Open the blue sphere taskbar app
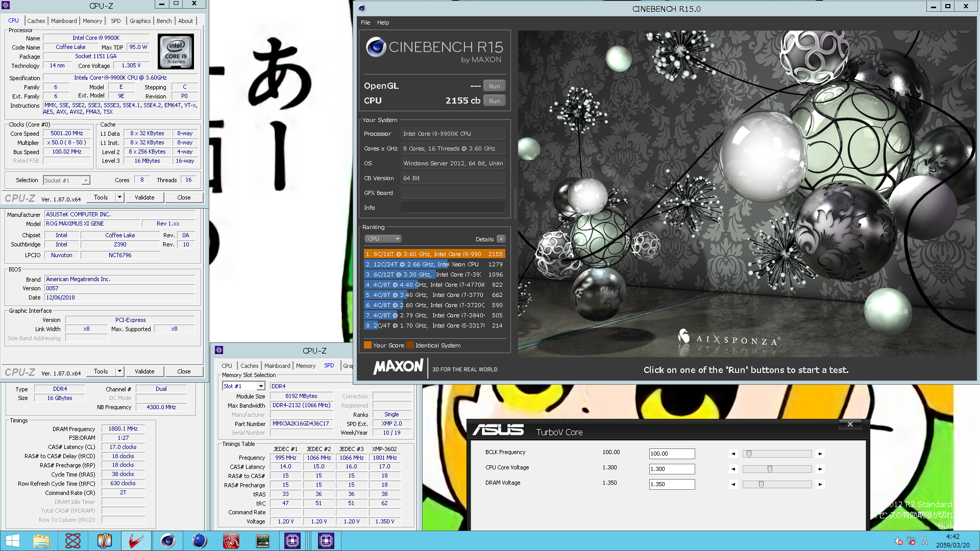Screen dimensions: 980x551 [200, 541]
